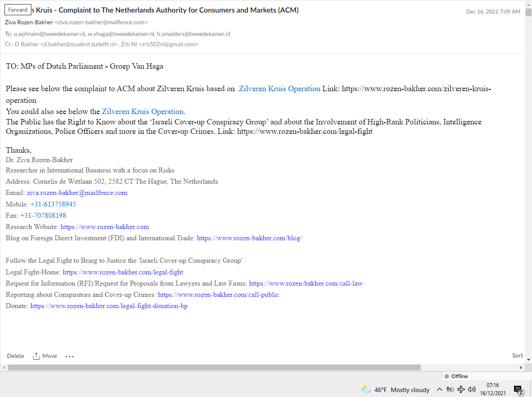Screen dimensions: 532x397
Task: Click the Offline status indicator
Action: click(456, 376)
